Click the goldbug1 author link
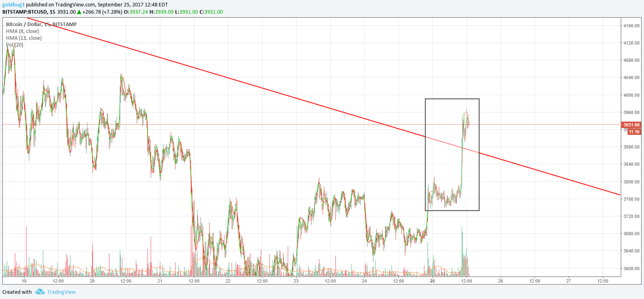The width and height of the screenshot is (644, 299). coord(14,5)
